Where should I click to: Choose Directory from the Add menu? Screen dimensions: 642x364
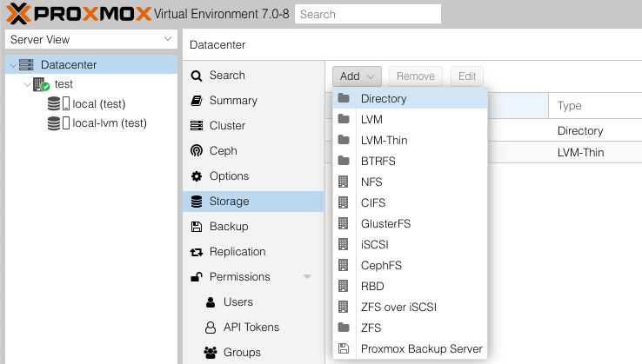tap(411, 98)
